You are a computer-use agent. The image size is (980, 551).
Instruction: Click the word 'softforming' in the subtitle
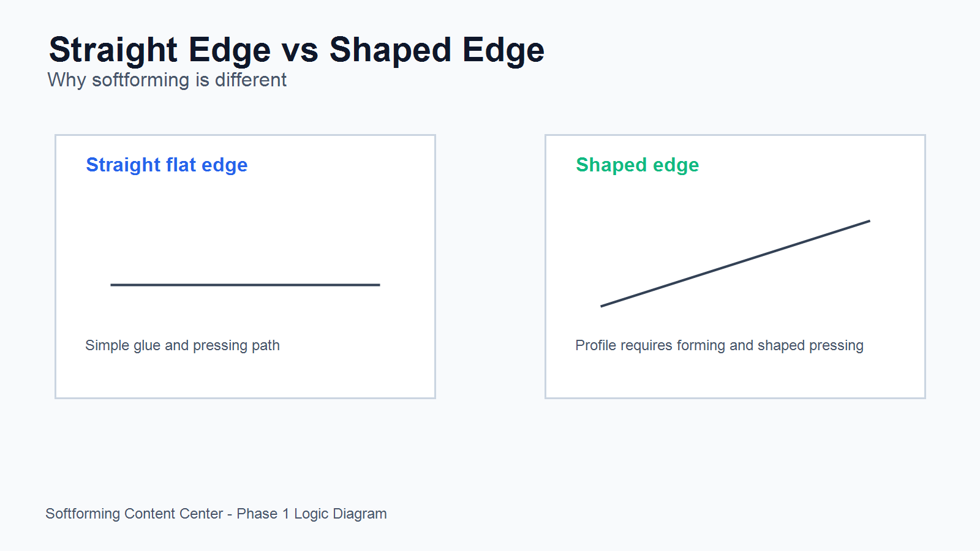[x=141, y=80]
